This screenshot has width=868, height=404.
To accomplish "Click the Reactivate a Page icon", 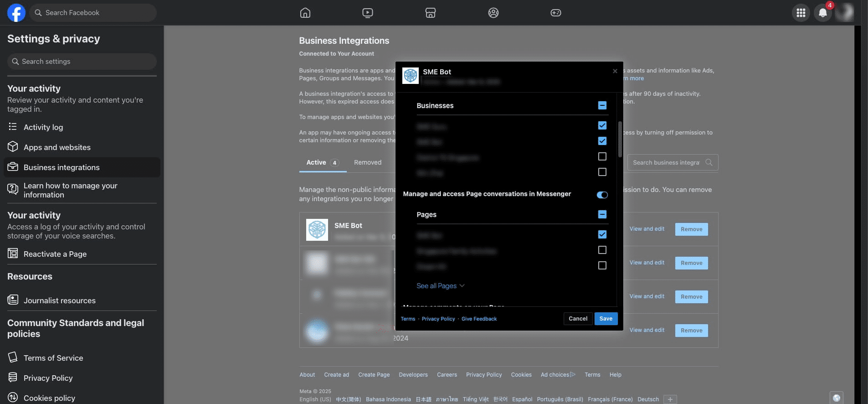I will coord(13,254).
